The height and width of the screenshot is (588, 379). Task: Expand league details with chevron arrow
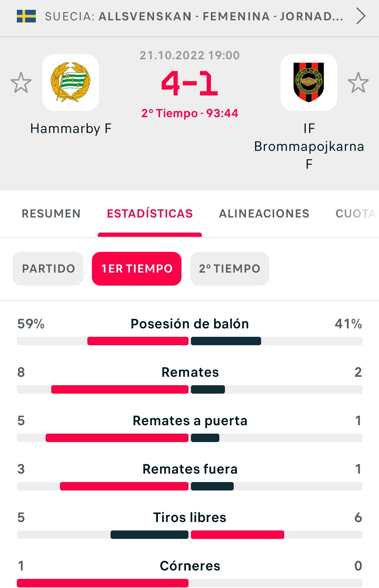(x=361, y=16)
